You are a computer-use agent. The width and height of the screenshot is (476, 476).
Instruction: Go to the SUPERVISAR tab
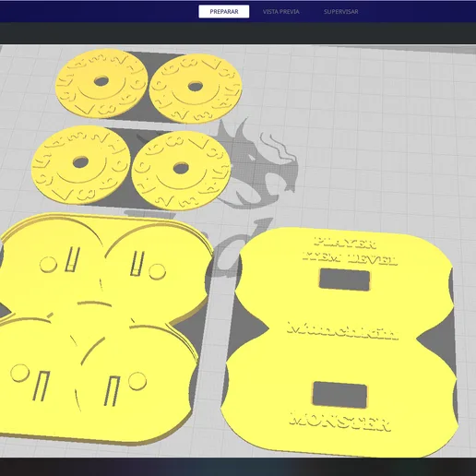pos(340,12)
